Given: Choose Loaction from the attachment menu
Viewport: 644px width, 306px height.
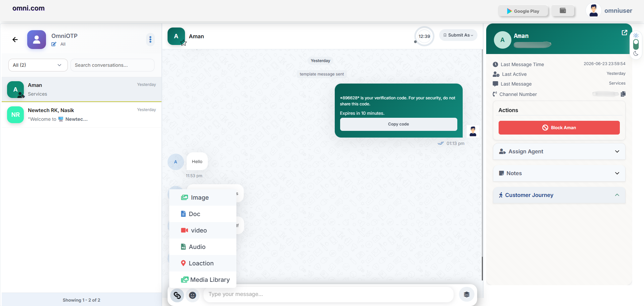Looking at the screenshot, I should pos(203,263).
